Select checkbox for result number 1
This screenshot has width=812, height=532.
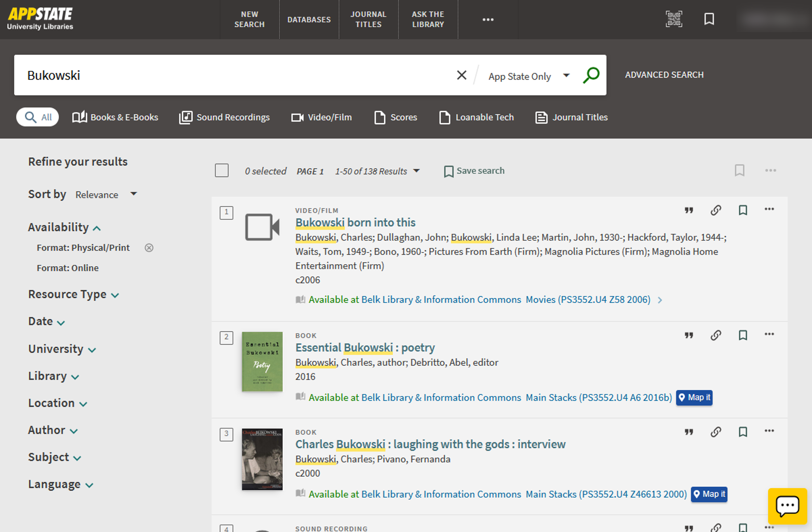pyautogui.click(x=226, y=212)
